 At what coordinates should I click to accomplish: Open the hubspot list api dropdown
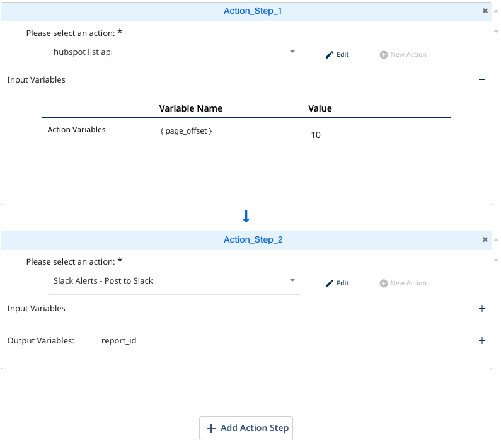[x=292, y=52]
